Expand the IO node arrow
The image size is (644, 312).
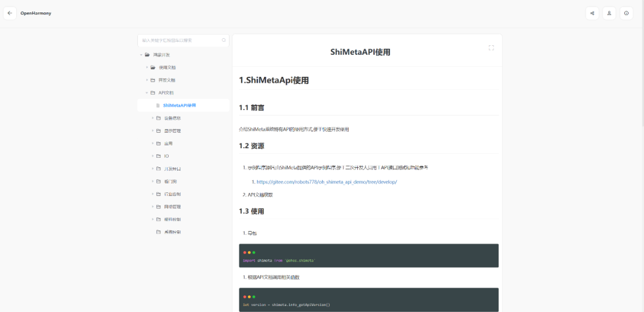point(153,156)
